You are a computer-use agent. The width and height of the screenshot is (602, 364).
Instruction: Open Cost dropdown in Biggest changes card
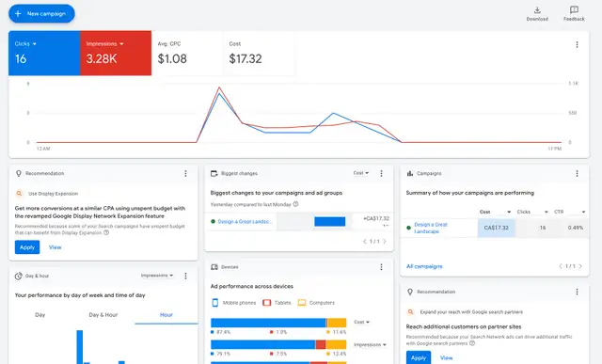[x=361, y=173]
